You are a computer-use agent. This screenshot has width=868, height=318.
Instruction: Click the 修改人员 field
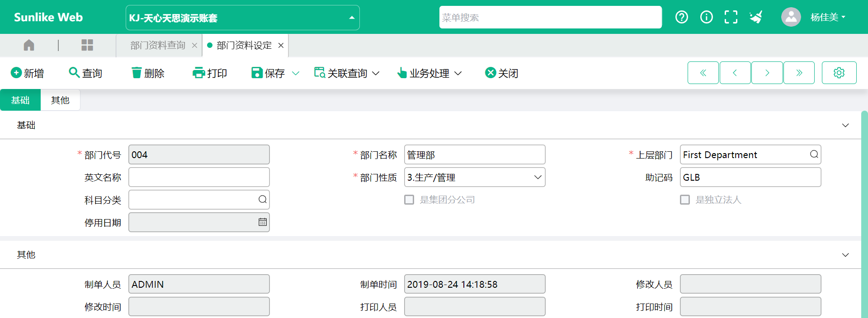(x=750, y=284)
